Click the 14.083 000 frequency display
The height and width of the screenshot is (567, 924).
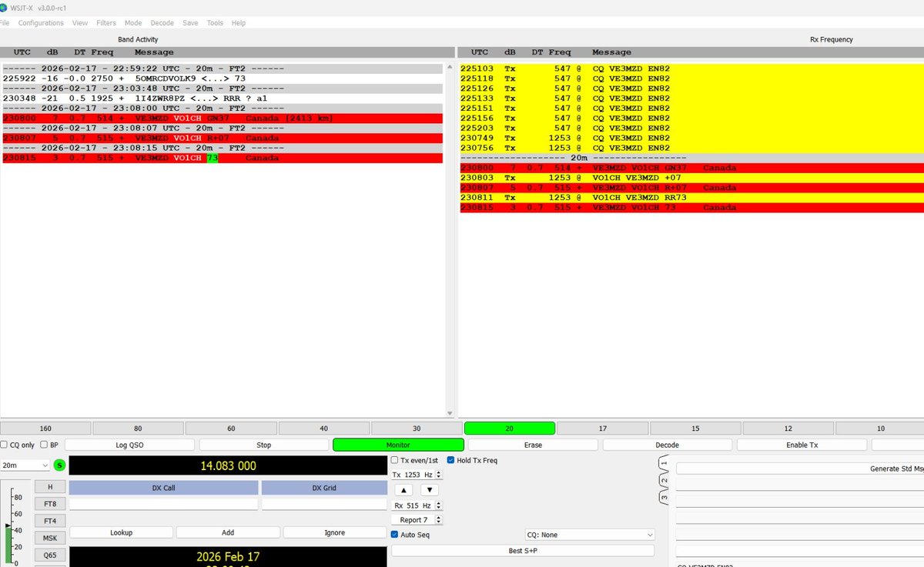click(x=228, y=465)
